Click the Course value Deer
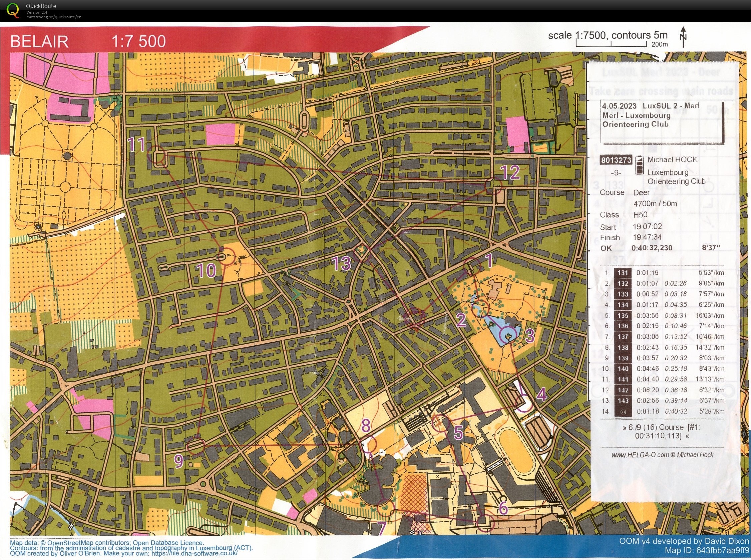751x560 pixels. coord(642,193)
